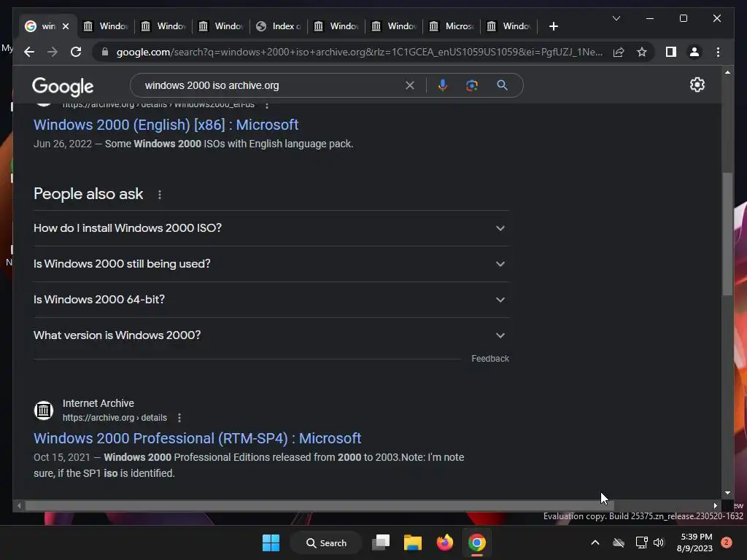Image resolution: width=747 pixels, height=560 pixels.
Task: Open Windows 2000 Professional (RTM-SP4) result
Action: click(197, 438)
